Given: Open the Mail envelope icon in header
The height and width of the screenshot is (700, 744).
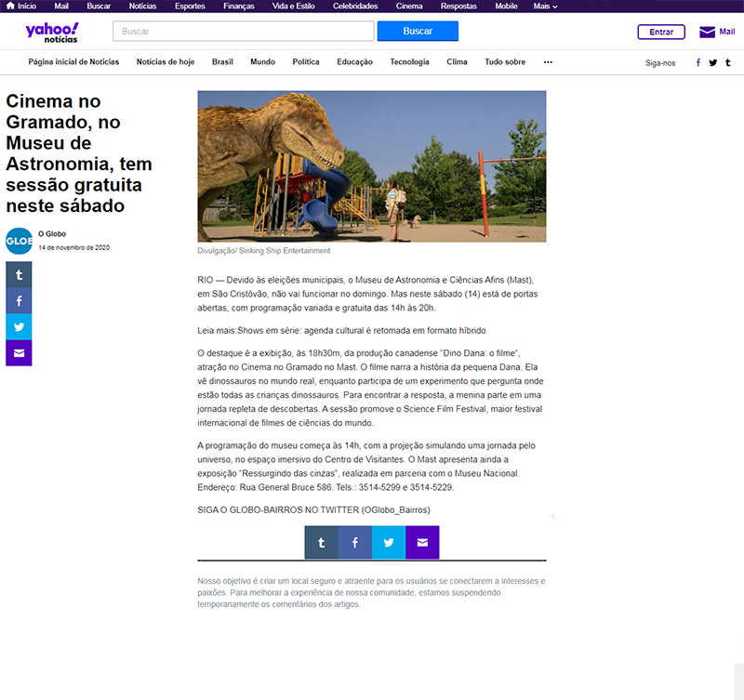Looking at the screenshot, I should (x=707, y=32).
